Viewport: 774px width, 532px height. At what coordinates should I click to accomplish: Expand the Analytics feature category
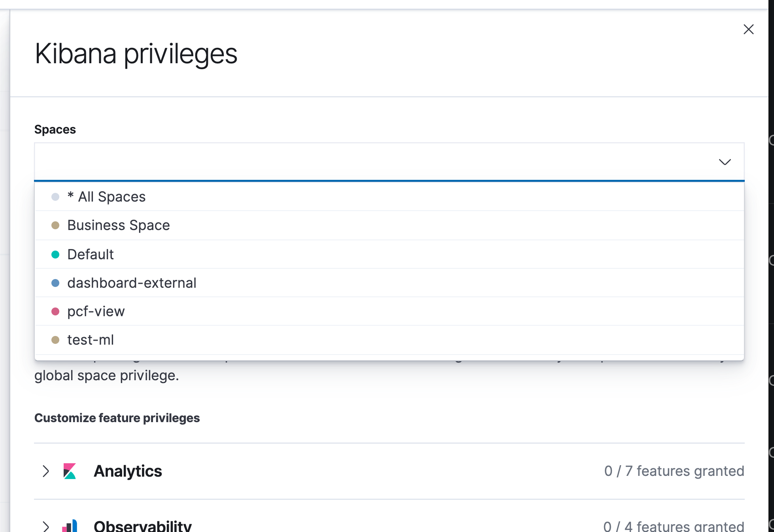[x=46, y=471]
